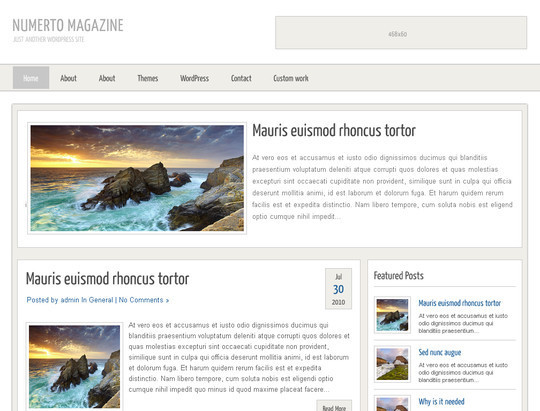Open the slider headline Mauris euismod rhoncus tortor

click(334, 131)
